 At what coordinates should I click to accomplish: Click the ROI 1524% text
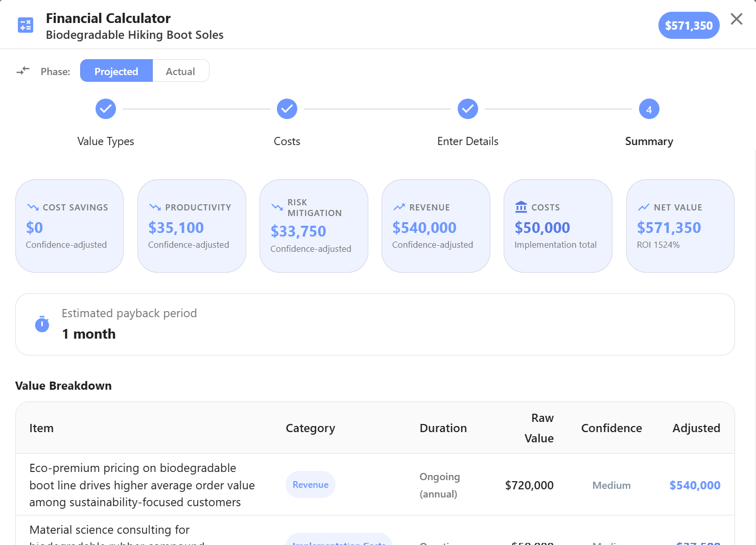tap(658, 245)
